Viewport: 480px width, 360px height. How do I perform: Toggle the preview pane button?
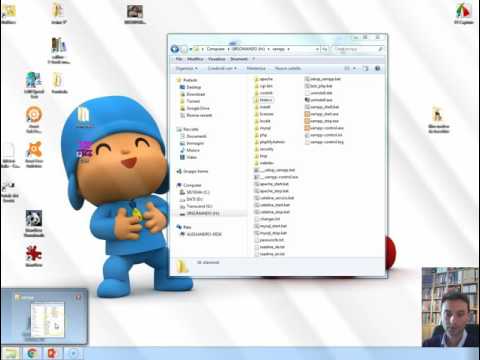click(366, 68)
